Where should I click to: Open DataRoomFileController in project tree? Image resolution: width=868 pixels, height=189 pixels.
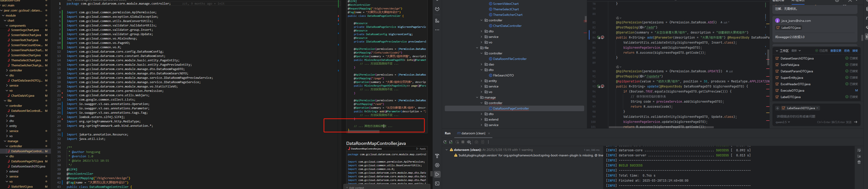click(509, 59)
